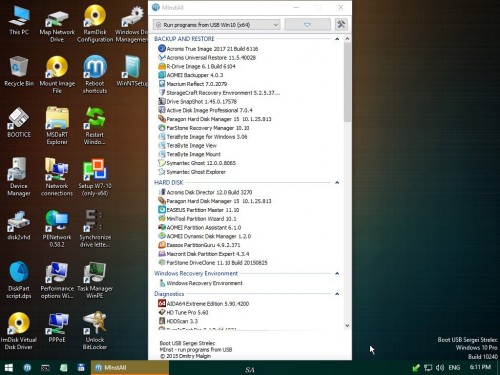
Task: Select TeraByte Image View entry
Action: pyautogui.click(x=187, y=146)
